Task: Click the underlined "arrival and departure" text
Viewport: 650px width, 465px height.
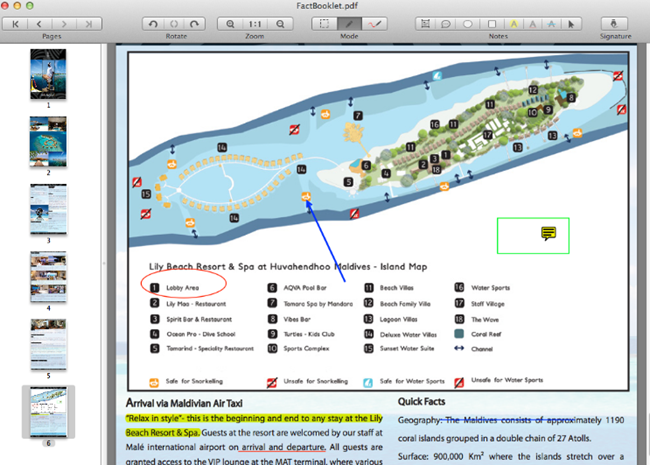Action: pyautogui.click(x=283, y=447)
